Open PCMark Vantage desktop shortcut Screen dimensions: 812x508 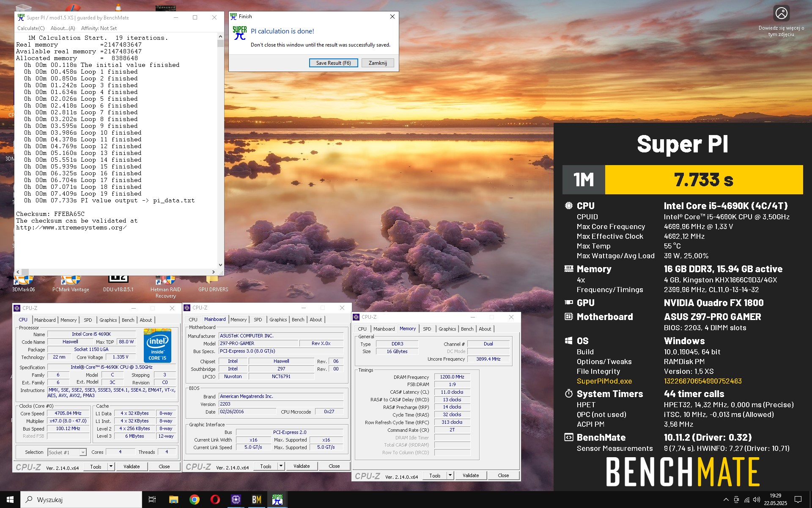tap(71, 284)
